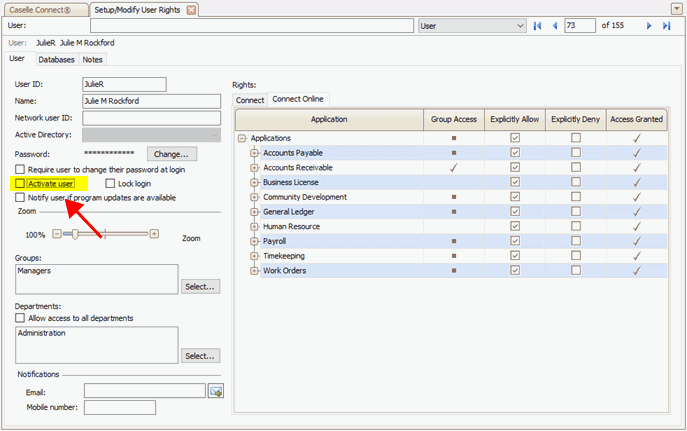
Task: Click Select... button next to Departments
Action: pyautogui.click(x=200, y=356)
